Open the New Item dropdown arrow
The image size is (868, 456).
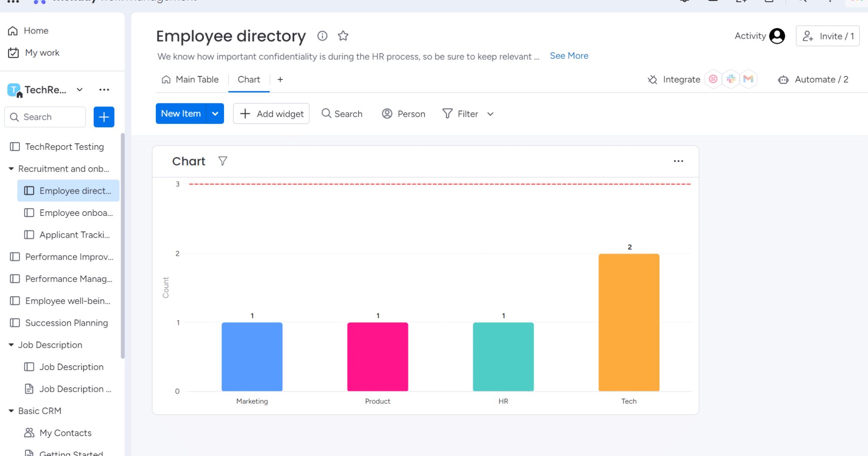click(x=215, y=114)
